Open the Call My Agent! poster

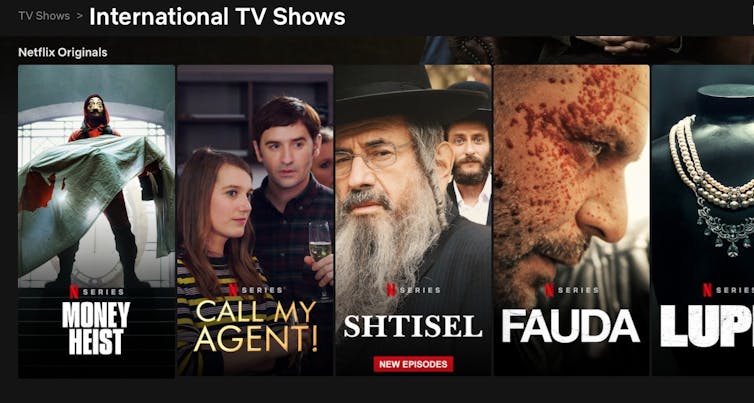click(x=255, y=220)
